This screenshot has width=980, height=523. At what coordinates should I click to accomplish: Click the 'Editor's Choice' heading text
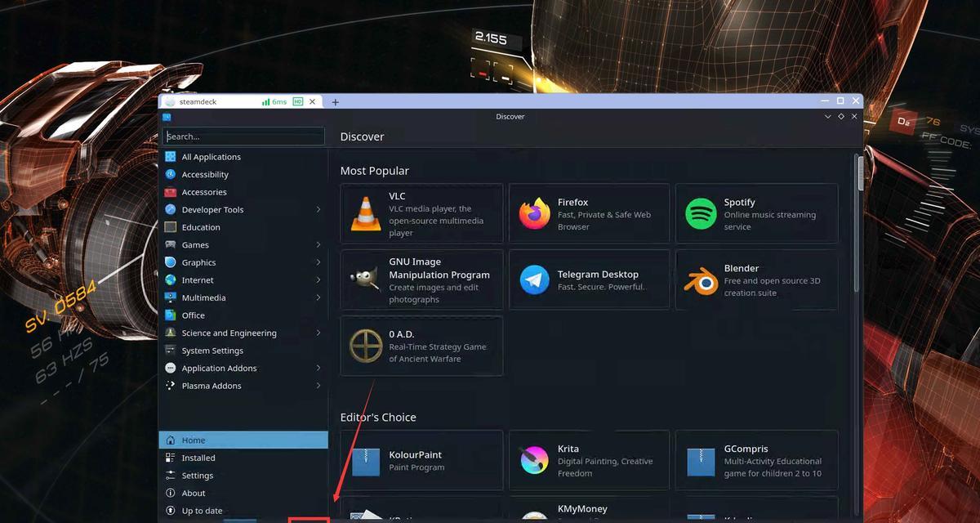pyautogui.click(x=378, y=417)
